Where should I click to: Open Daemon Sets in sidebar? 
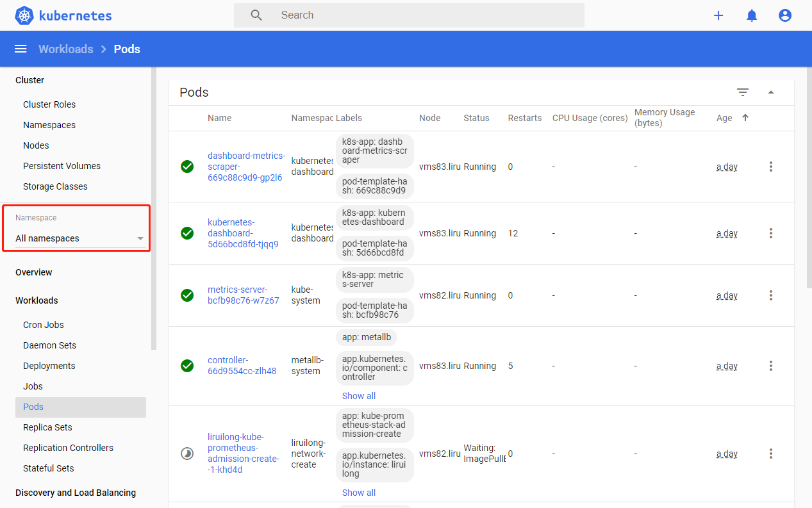tap(49, 345)
